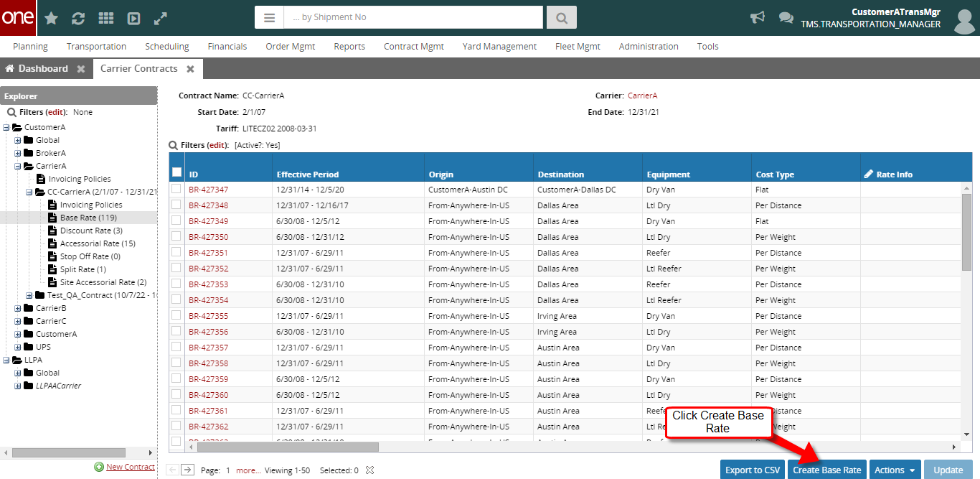Open the search type hamburger menu
The height and width of the screenshot is (479, 980).
[x=269, y=17]
